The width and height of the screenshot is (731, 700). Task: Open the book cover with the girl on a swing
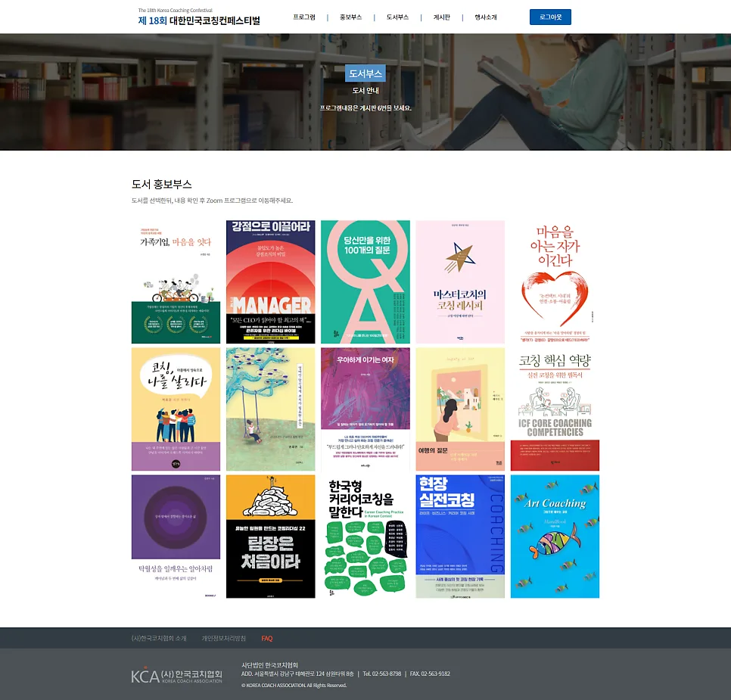pos(270,409)
